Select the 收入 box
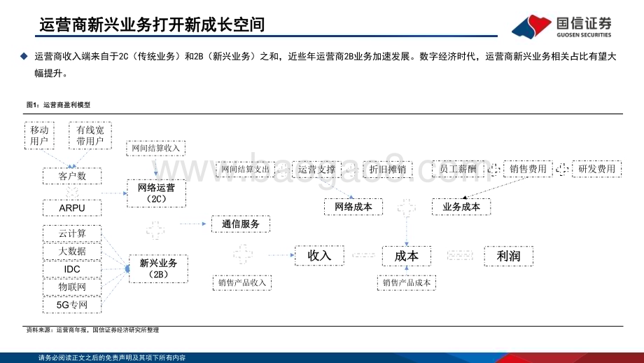 (319, 256)
